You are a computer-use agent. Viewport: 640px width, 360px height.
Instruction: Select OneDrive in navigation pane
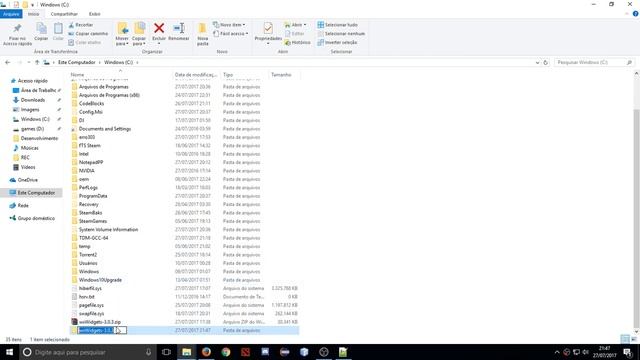tap(27, 180)
